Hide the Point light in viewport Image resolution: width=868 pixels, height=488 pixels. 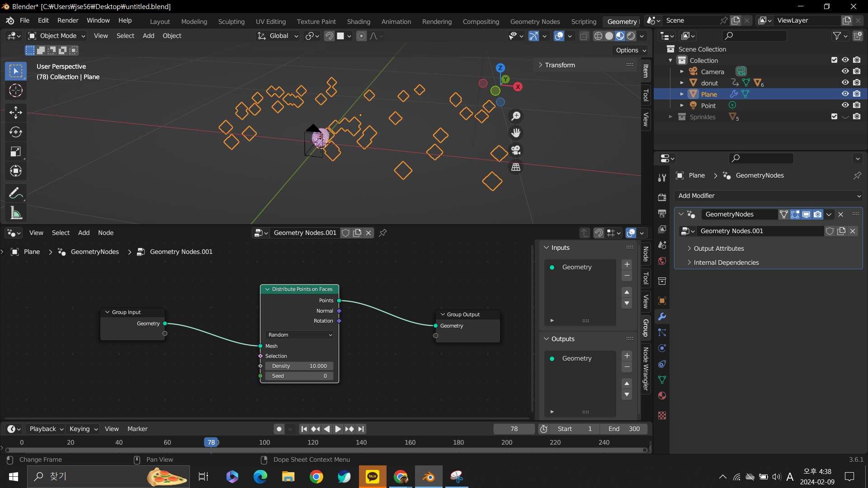(x=845, y=105)
